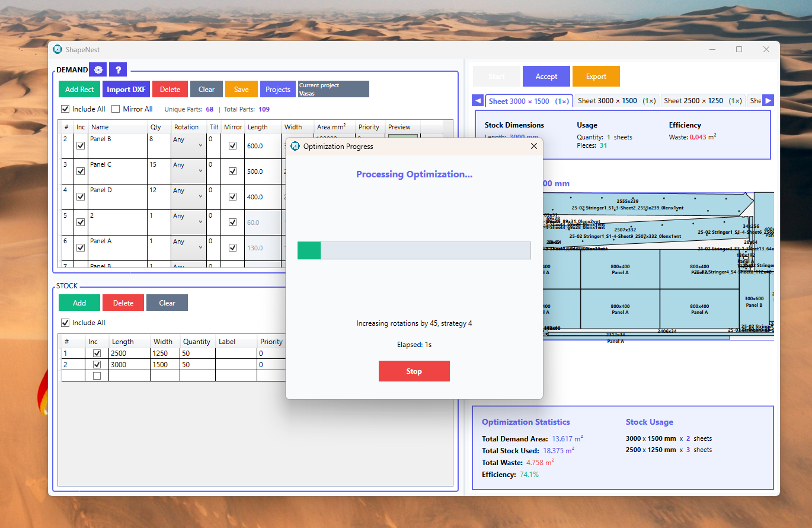
Task: Click the help question mark icon
Action: click(x=117, y=69)
